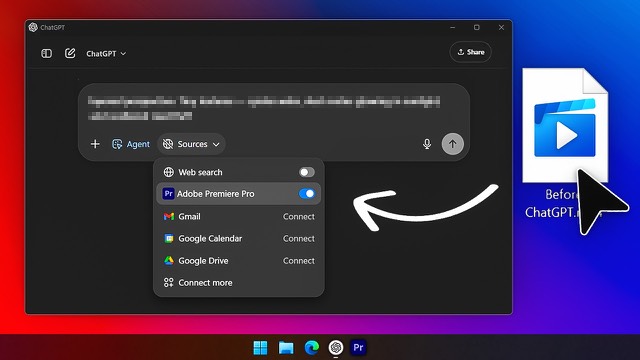This screenshot has height=360, width=640.
Task: Click the ChatGPT logo in title bar
Action: (x=33, y=27)
